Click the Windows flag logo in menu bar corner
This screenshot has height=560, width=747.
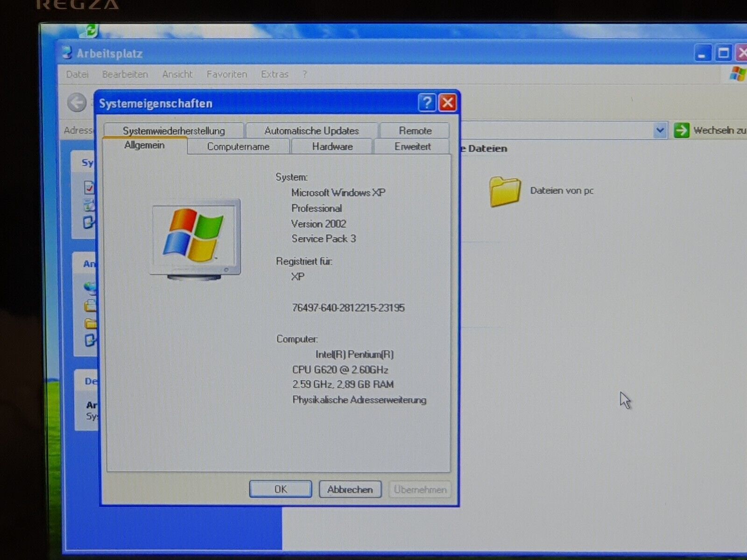738,74
